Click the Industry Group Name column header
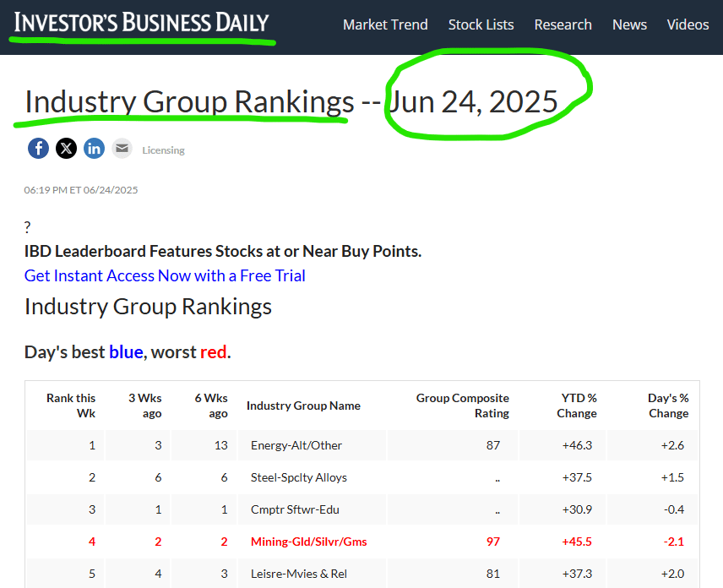723x588 pixels. click(303, 406)
